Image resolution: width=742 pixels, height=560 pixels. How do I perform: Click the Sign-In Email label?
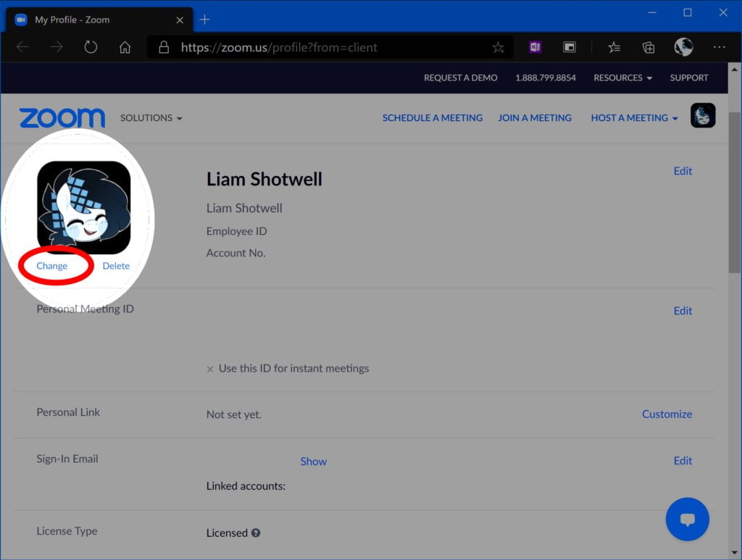point(67,459)
